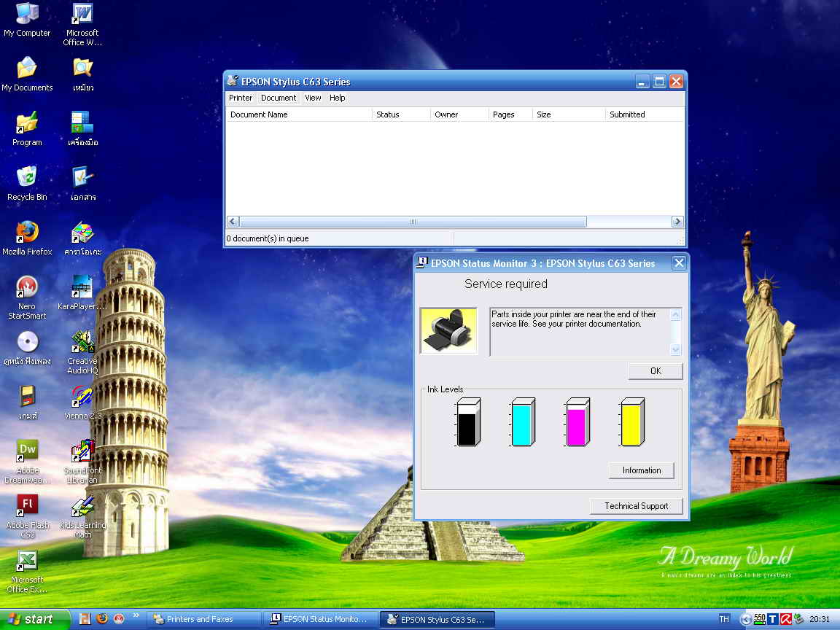Launch Microsoft Office Excel shortcut
This screenshot has width=840, height=630.
27,572
